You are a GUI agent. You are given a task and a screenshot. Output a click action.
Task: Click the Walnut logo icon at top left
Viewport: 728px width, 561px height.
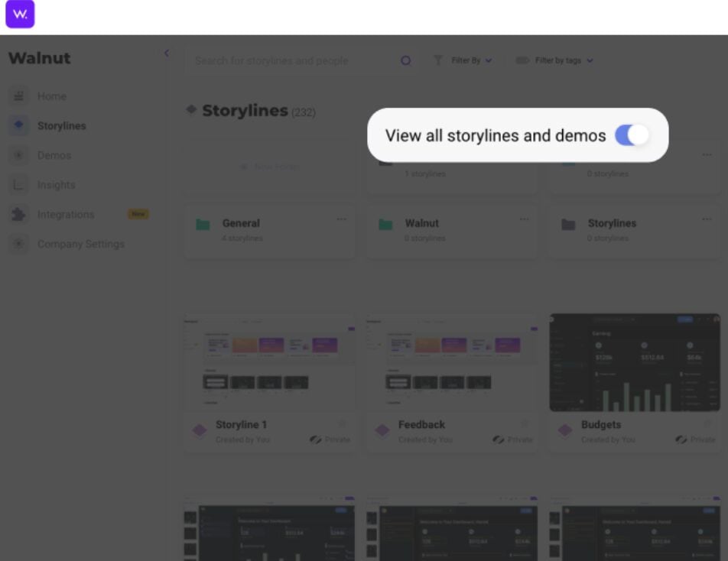(20, 15)
